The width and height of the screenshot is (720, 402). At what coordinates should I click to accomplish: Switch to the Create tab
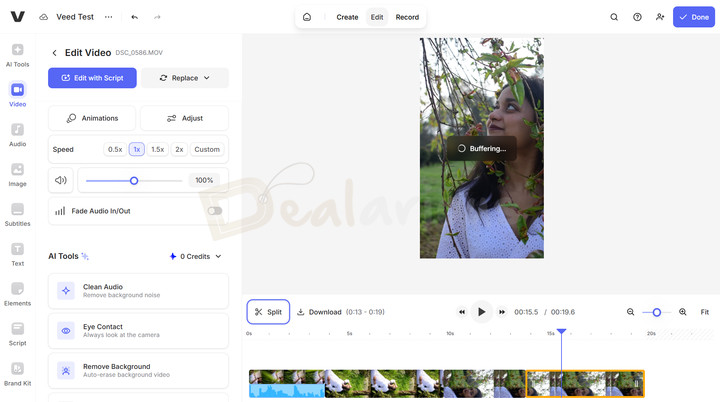tap(347, 17)
